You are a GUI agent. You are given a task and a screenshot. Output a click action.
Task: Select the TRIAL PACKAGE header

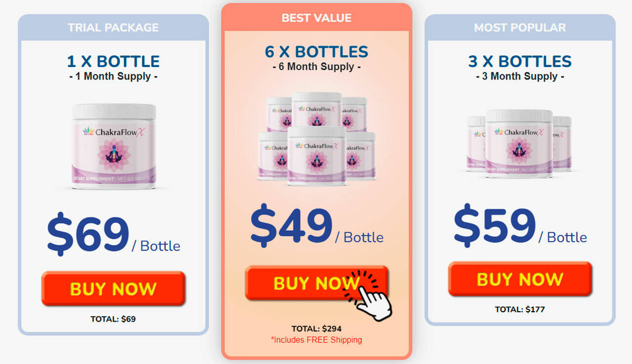coord(113,28)
